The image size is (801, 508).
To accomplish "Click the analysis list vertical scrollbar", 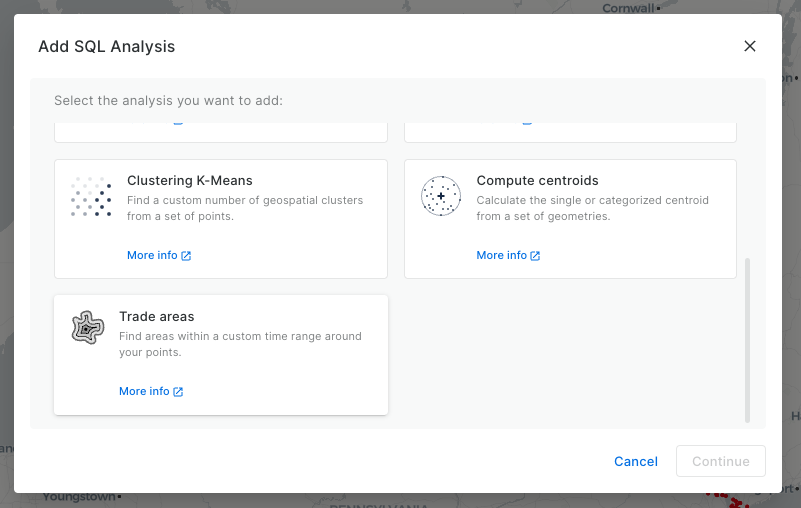I will [747, 340].
